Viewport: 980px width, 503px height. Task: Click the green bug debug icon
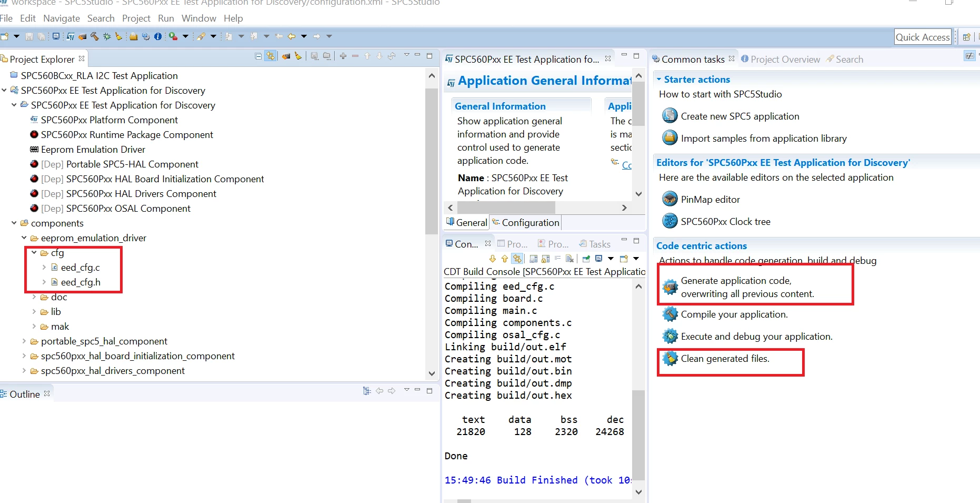pyautogui.click(x=107, y=36)
